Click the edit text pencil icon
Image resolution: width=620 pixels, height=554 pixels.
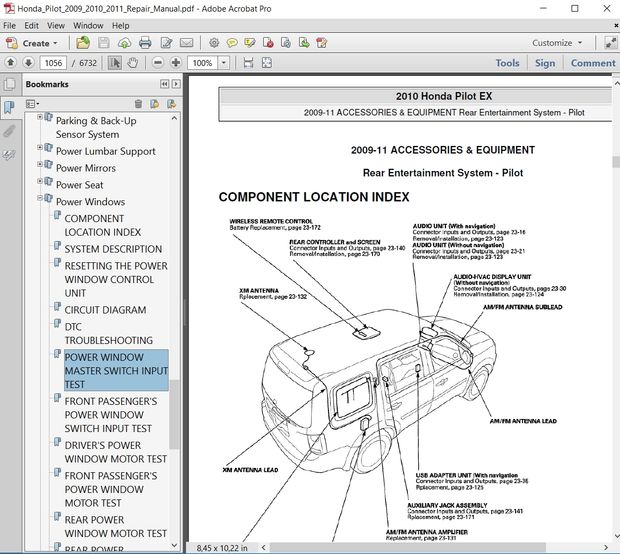click(166, 43)
